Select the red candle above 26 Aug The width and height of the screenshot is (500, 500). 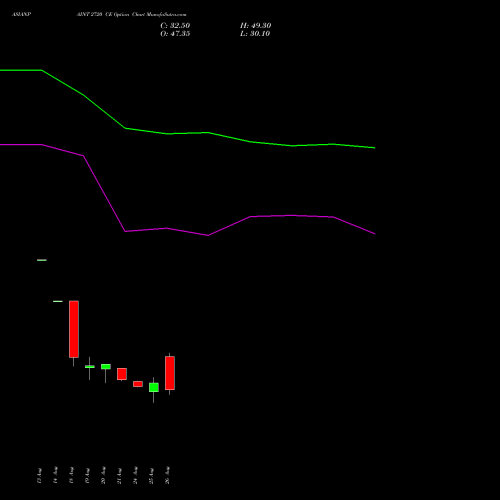click(170, 373)
